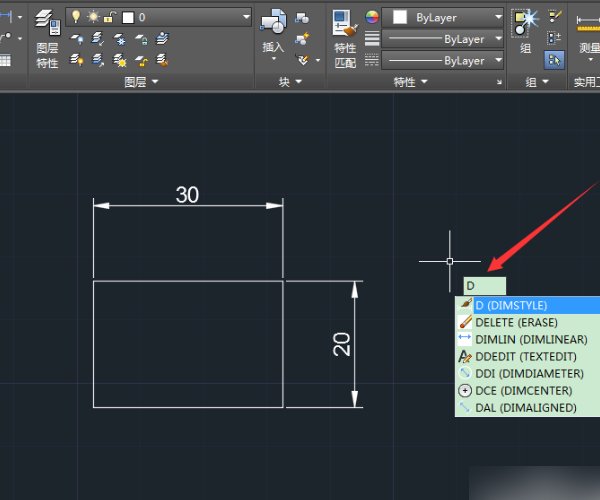Screen dimensions: 600x500
Task: Open the 测量 dropdown arrow
Action: tap(590, 59)
